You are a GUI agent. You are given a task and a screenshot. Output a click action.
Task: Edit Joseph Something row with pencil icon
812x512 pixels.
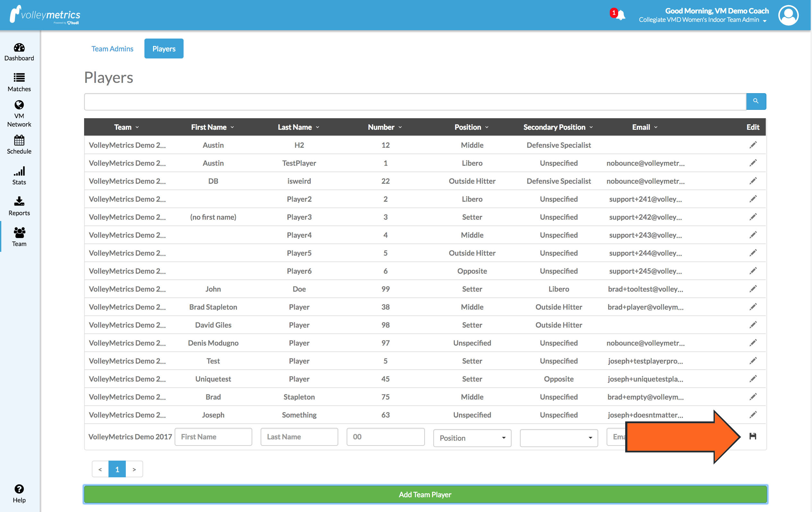click(753, 414)
